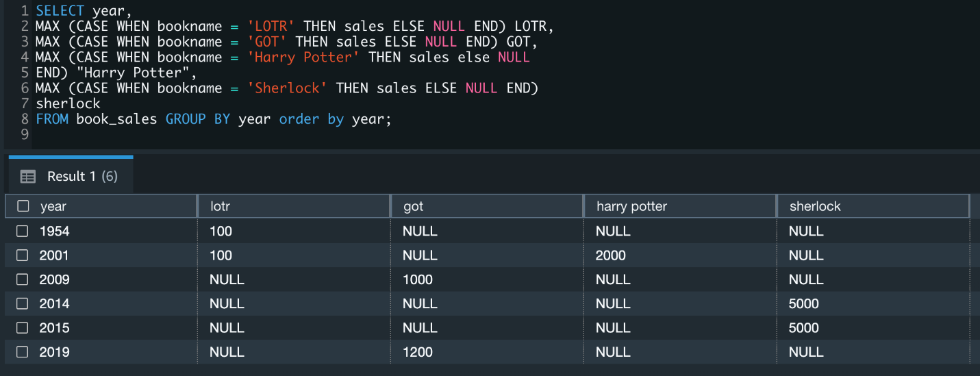
Task: Check the row checkbox for year 2001
Action: tap(23, 255)
